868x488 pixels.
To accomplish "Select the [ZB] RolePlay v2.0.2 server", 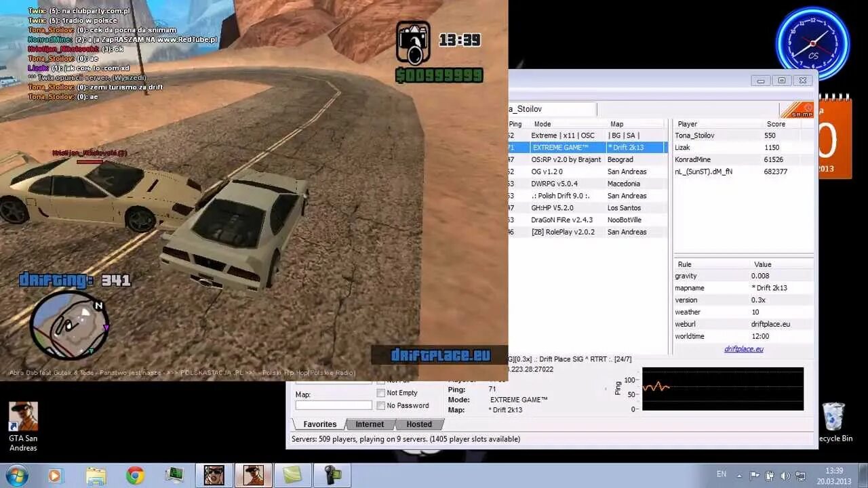I will [587, 232].
